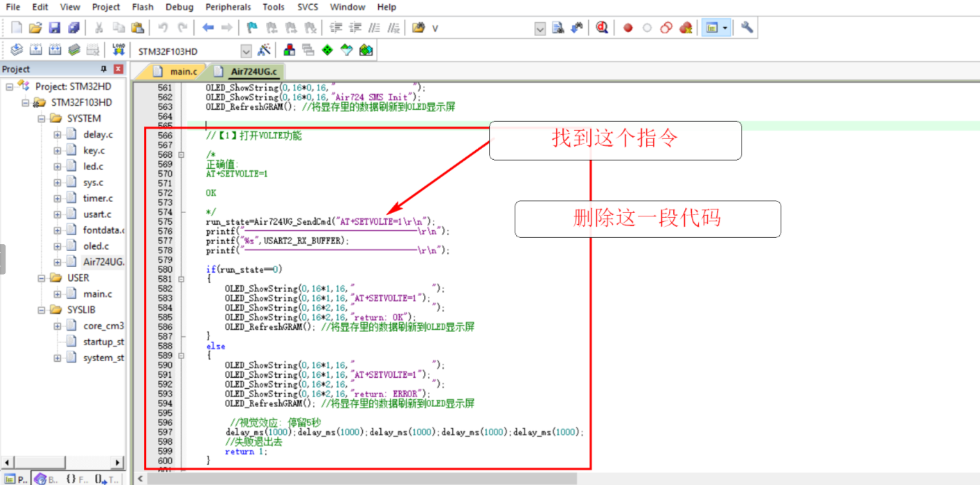Save all files with multi-disk icon
This screenshot has width=980, height=485.
73,28
